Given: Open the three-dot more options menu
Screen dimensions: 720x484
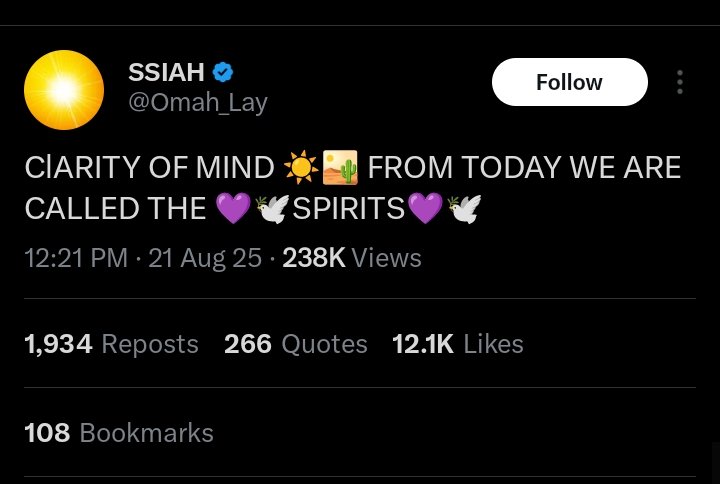Looking at the screenshot, I should [x=680, y=82].
